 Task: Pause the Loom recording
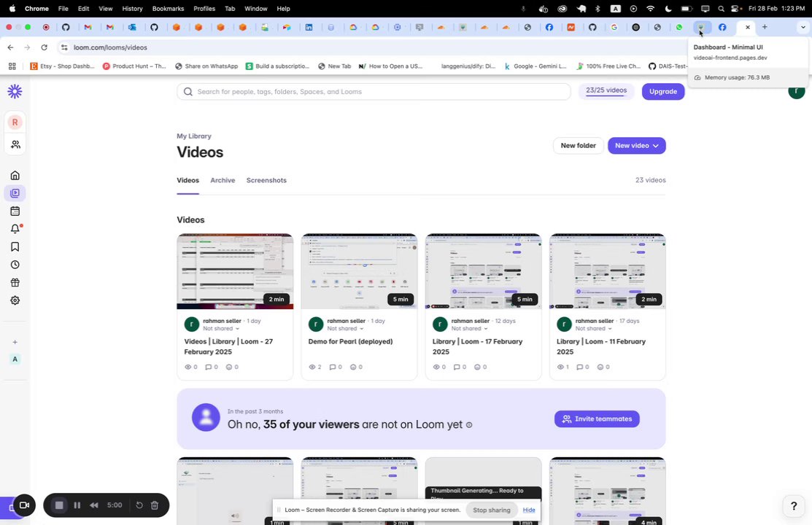[x=77, y=505]
